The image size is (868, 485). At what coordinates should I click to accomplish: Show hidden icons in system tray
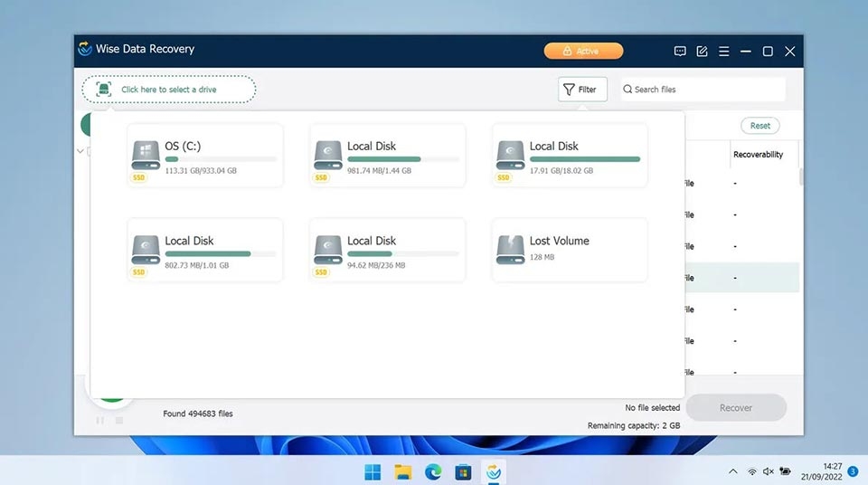[x=733, y=471]
